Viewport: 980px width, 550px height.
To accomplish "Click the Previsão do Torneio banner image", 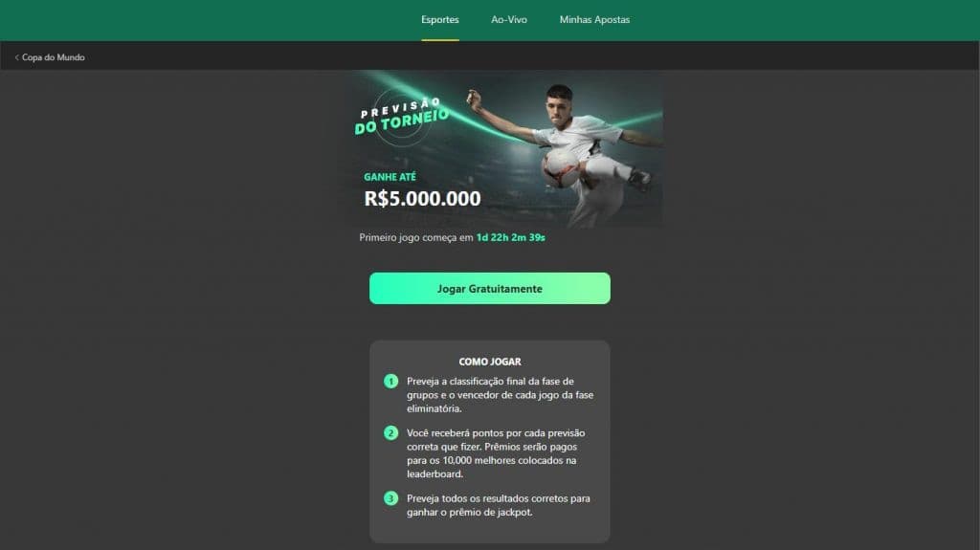I will 501,149.
